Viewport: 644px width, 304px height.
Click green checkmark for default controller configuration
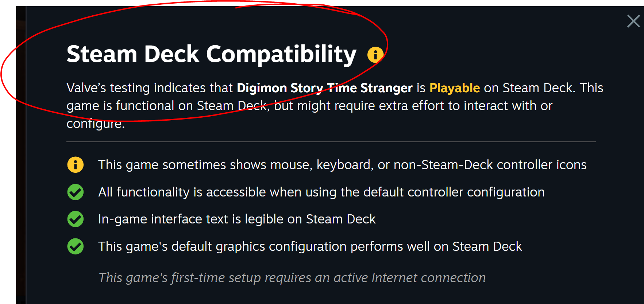(76, 192)
